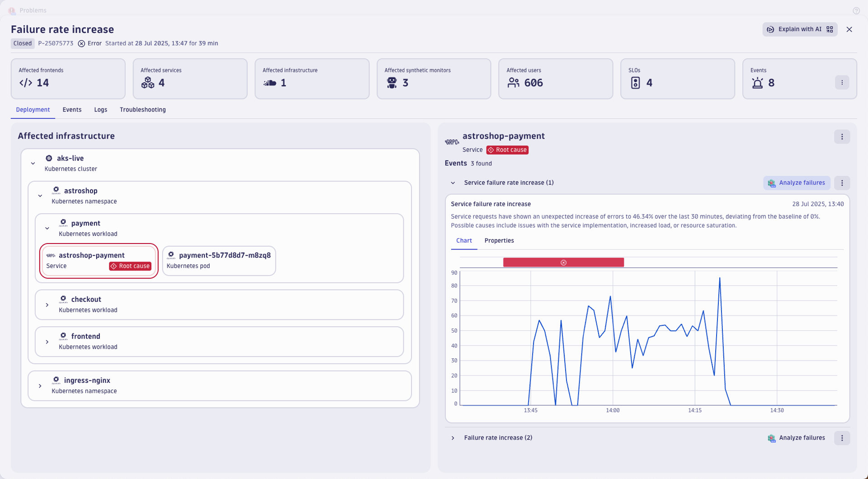
Task: Open the Properties tab in the chart panel
Action: pyautogui.click(x=499, y=240)
